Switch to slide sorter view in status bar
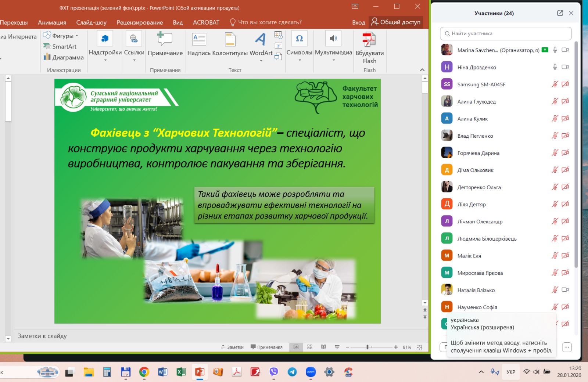Image resolution: width=588 pixels, height=382 pixels. coord(310,347)
